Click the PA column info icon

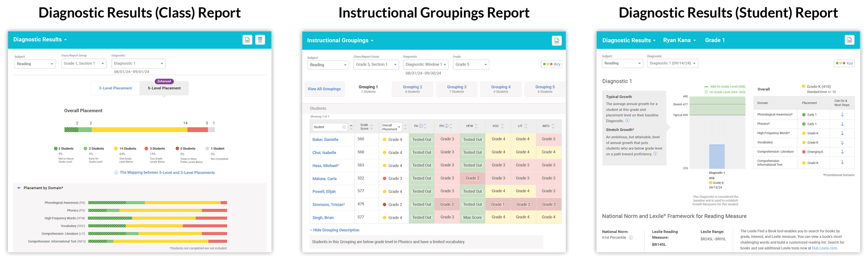pos(421,126)
